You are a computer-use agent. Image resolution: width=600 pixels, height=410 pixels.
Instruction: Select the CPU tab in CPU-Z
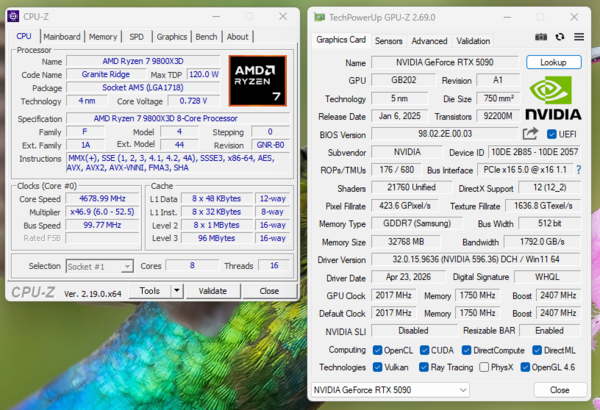(24, 36)
